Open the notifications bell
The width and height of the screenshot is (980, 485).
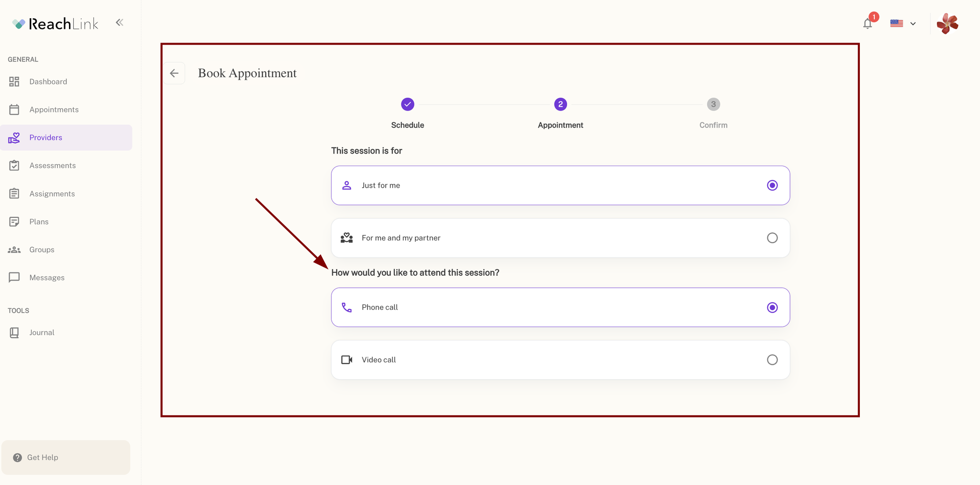coord(868,23)
